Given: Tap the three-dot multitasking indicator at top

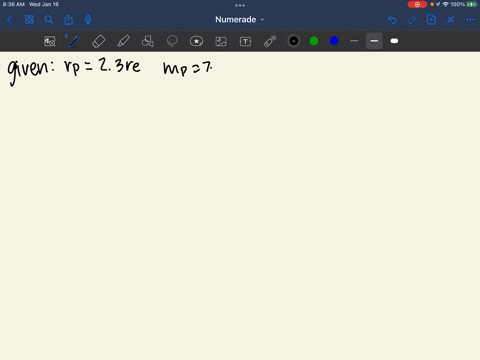Looking at the screenshot, I should point(240,5).
